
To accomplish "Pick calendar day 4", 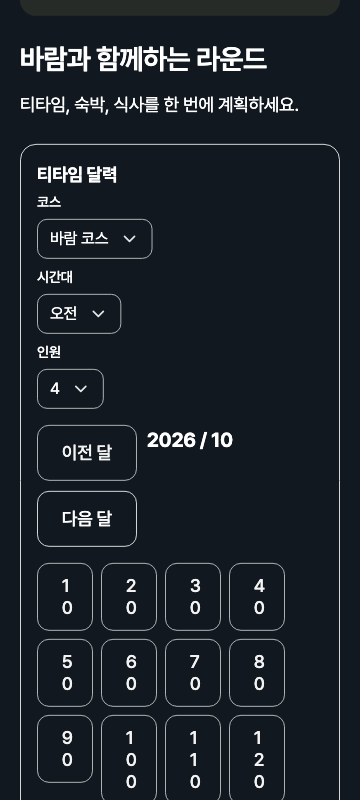I will (x=257, y=597).
